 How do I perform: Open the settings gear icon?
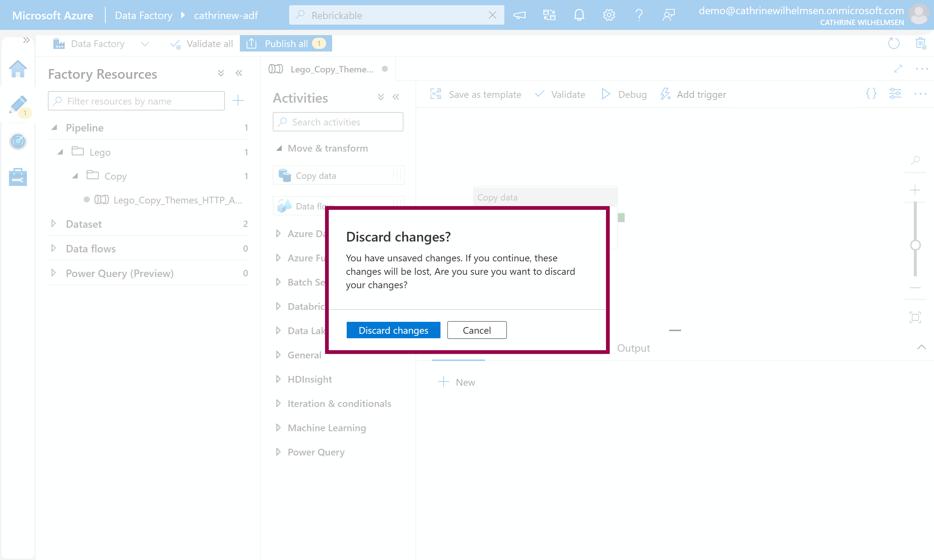click(609, 15)
